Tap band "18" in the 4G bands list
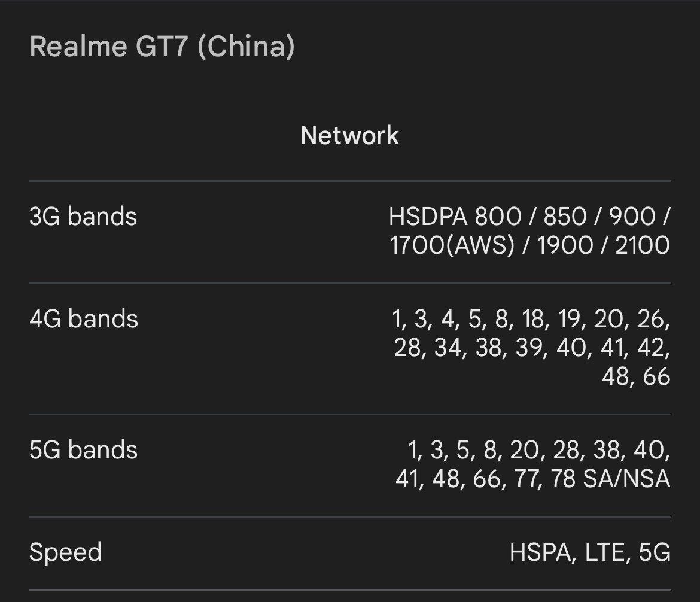700x602 pixels. point(534,319)
